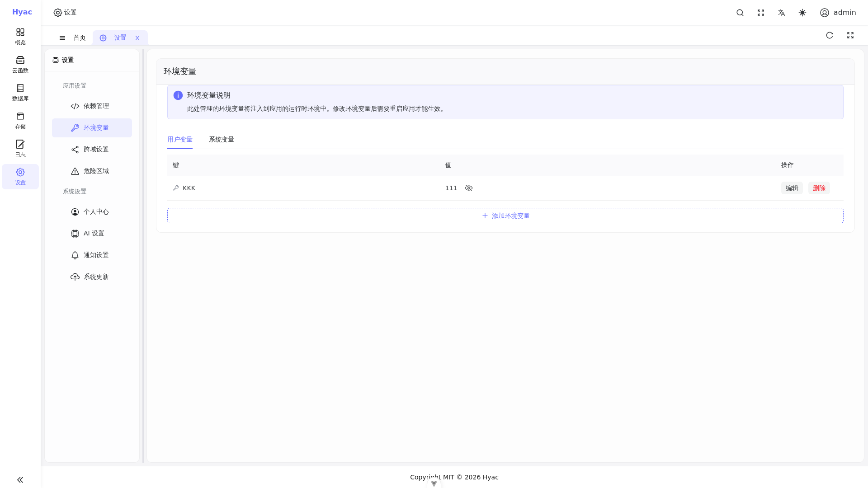Click the info icon in 环境变量说明
This screenshot has width=868, height=488.
tap(178, 95)
